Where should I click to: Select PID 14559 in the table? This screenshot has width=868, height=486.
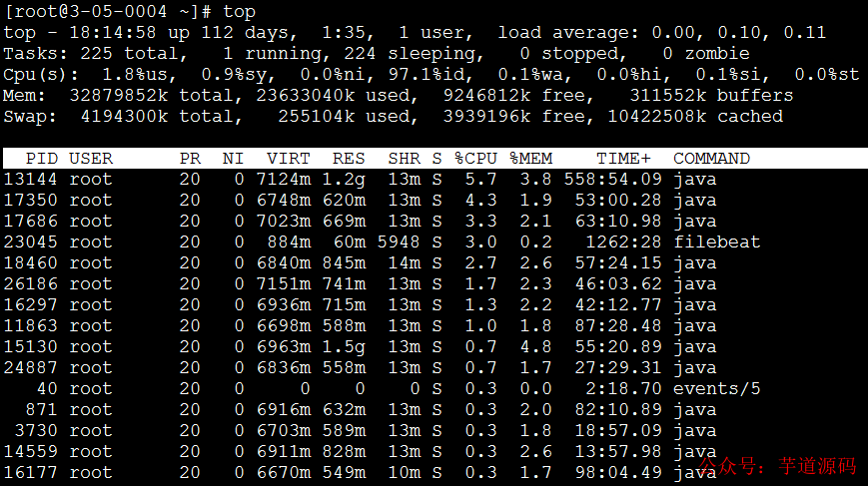pos(30,452)
